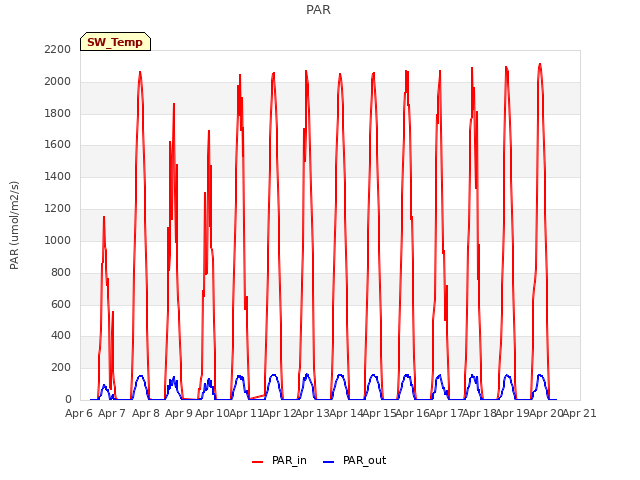Click the Apr 9 x-axis label
This screenshot has height=480, width=640.
pyautogui.click(x=179, y=413)
